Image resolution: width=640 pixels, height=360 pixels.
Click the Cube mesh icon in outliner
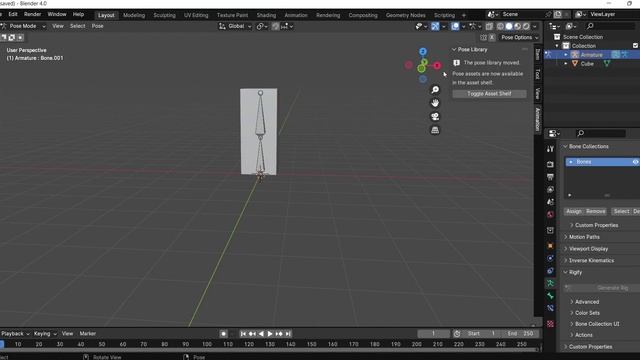[x=575, y=64]
